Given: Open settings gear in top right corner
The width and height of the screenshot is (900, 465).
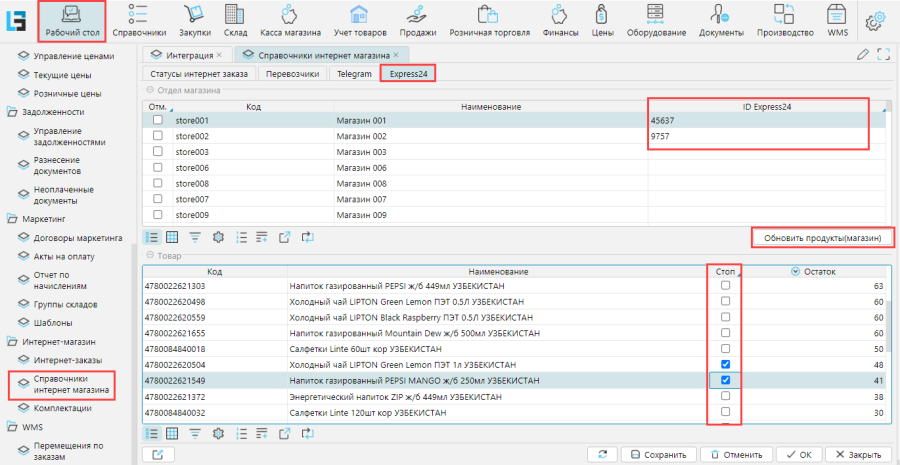Looking at the screenshot, I should tap(877, 20).
